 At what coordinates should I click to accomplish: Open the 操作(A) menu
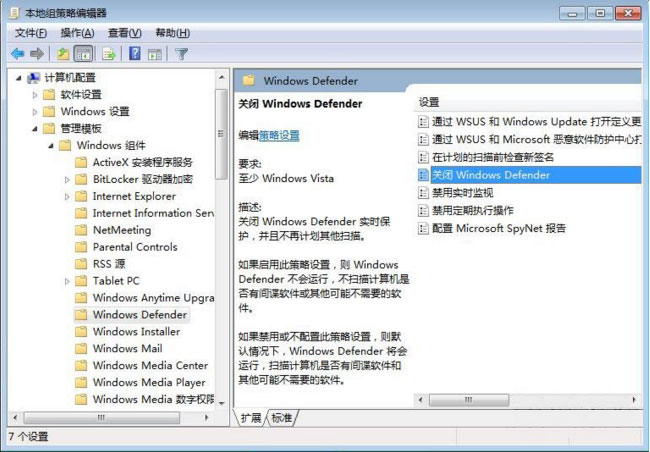click(x=77, y=33)
